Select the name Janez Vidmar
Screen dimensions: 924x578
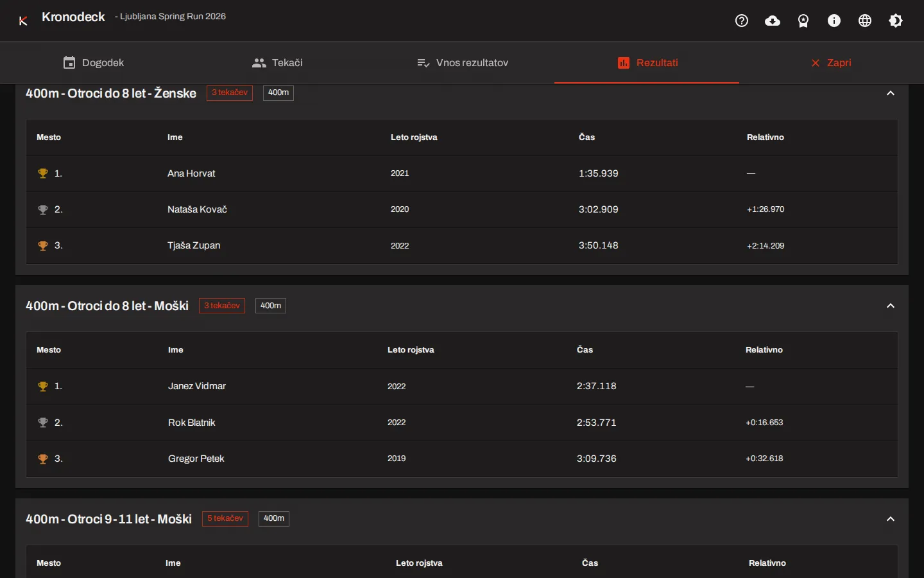[197, 386]
